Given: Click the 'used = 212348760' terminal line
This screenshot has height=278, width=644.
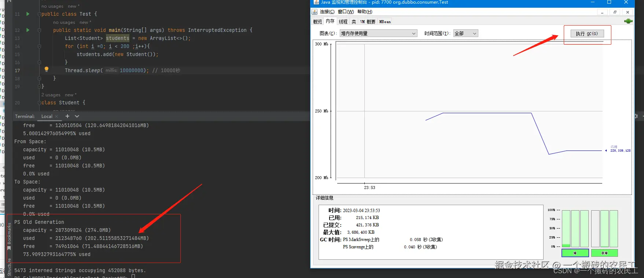Looking at the screenshot, I should [x=86, y=238].
